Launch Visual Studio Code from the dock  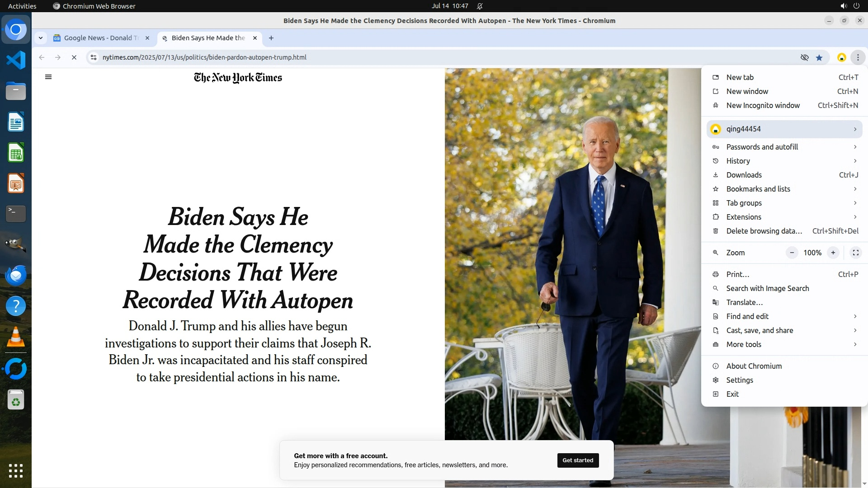(16, 60)
